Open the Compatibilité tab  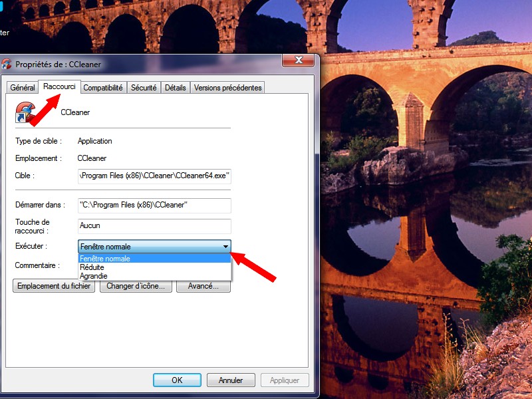click(103, 88)
